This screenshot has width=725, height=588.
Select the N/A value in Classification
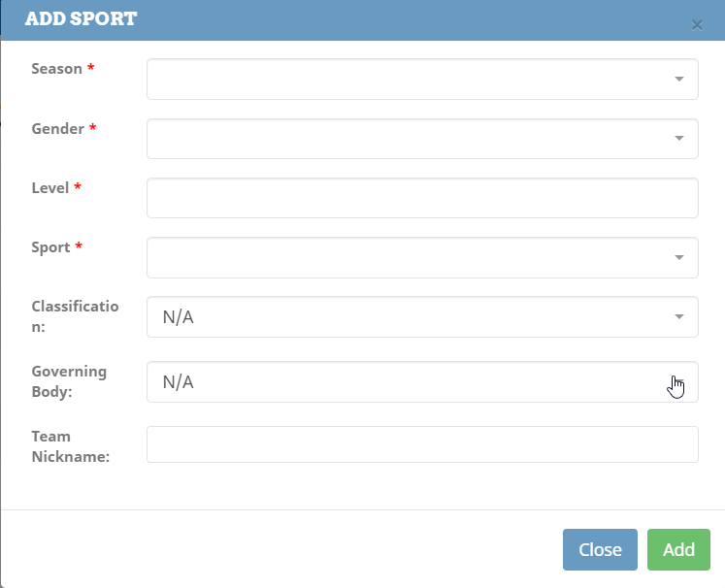pos(179,317)
